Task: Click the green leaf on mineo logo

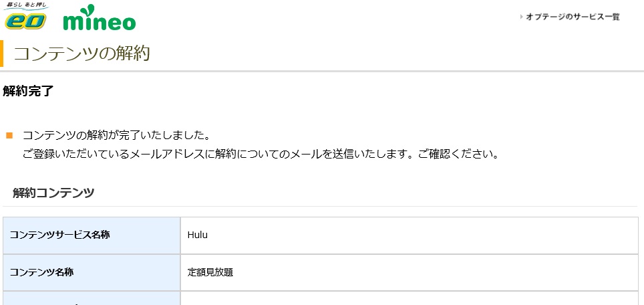Action: pyautogui.click(x=88, y=10)
